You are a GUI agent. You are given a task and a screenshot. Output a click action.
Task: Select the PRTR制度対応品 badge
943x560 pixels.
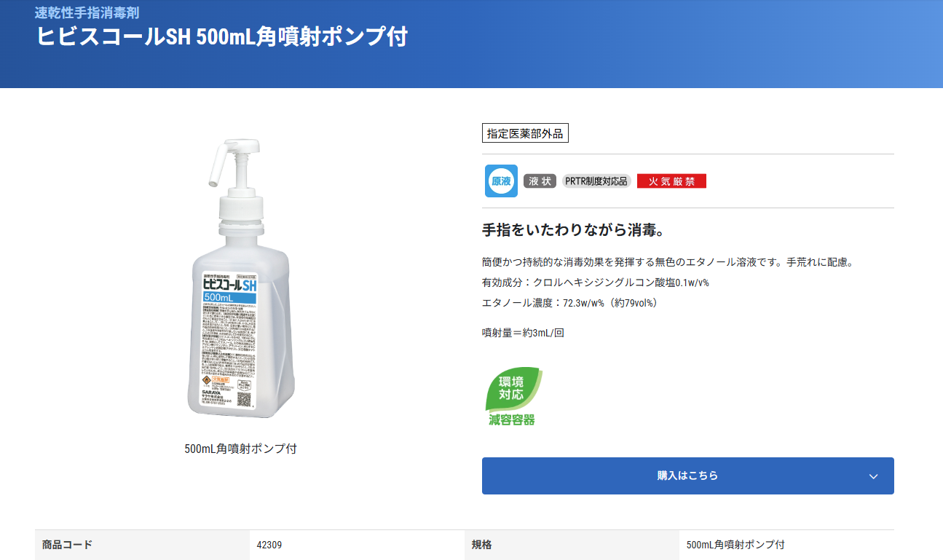coord(596,181)
